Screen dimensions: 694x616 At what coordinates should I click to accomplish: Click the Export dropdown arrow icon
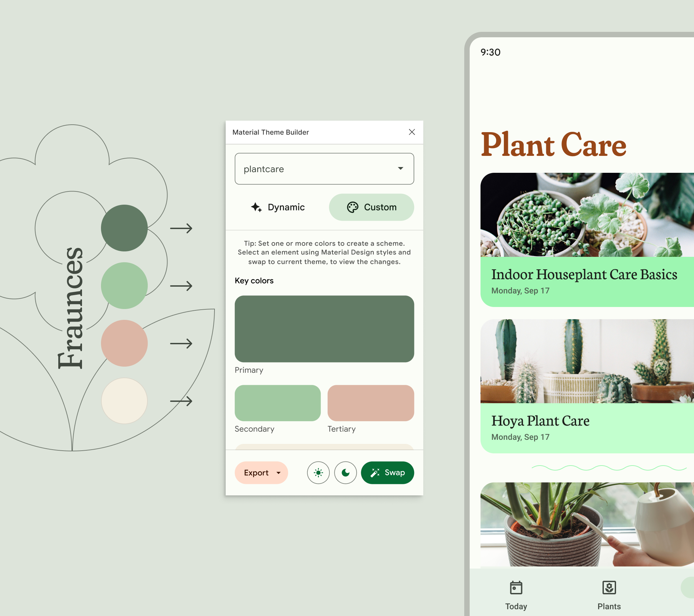[x=278, y=473]
